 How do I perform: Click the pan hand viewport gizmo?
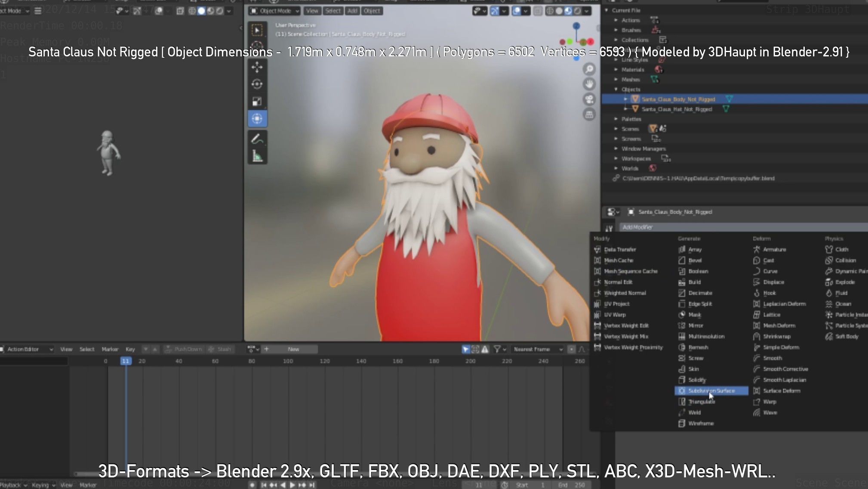(589, 84)
